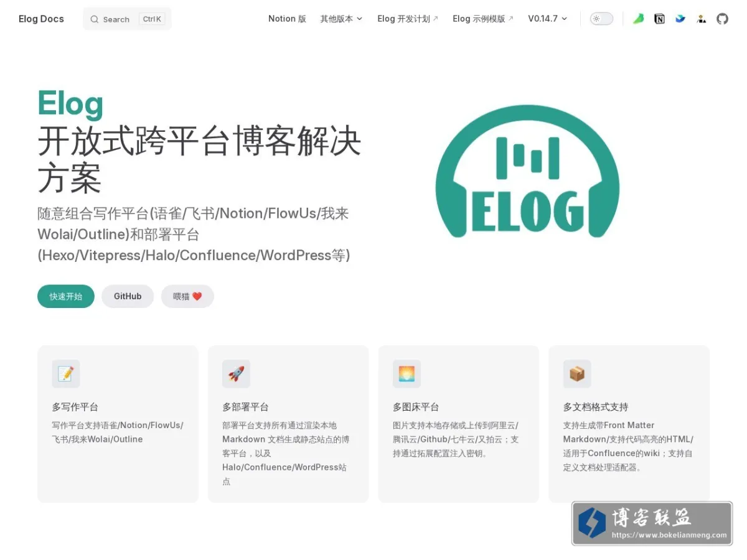Expand the 其他版本 dropdown menu
Screen dimensions: 747x560
tap(341, 19)
